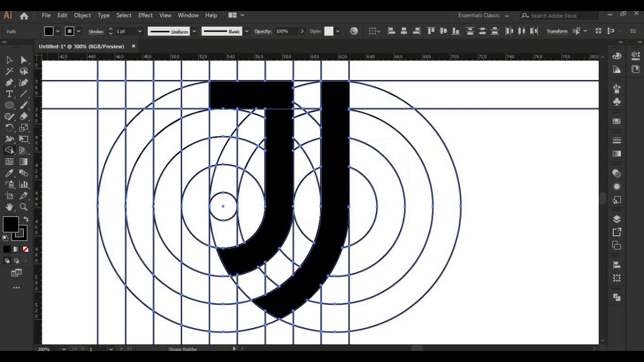Open the Essentials Classic workspace switcher
Screen dimensions: 644x362
tap(483, 16)
